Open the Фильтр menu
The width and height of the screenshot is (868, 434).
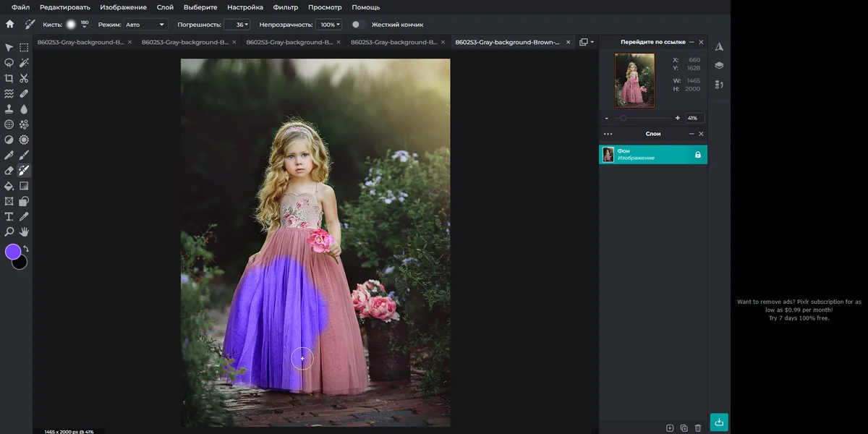click(286, 7)
